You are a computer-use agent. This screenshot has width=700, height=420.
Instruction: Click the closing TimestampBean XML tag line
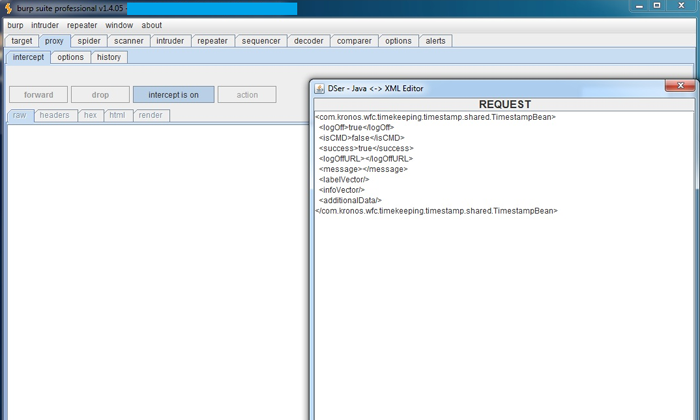point(436,211)
